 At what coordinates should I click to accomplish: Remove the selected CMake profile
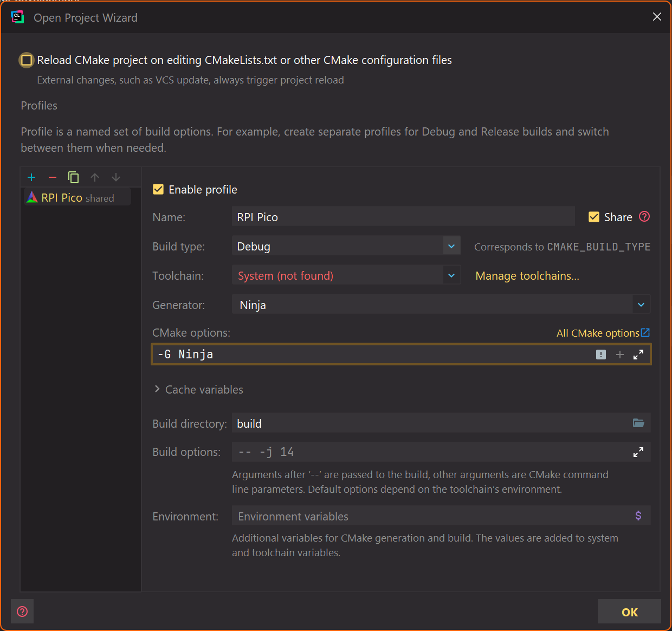53,177
